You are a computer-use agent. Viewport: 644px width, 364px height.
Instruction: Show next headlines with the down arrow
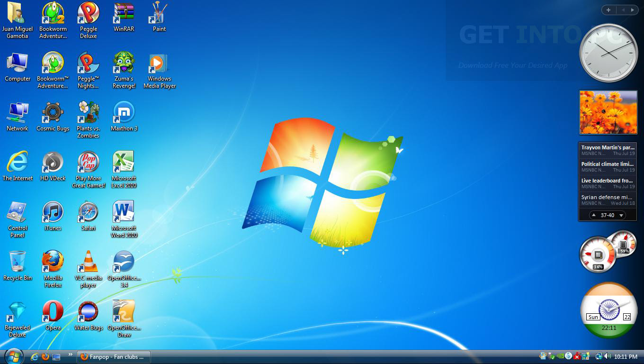pyautogui.click(x=621, y=215)
